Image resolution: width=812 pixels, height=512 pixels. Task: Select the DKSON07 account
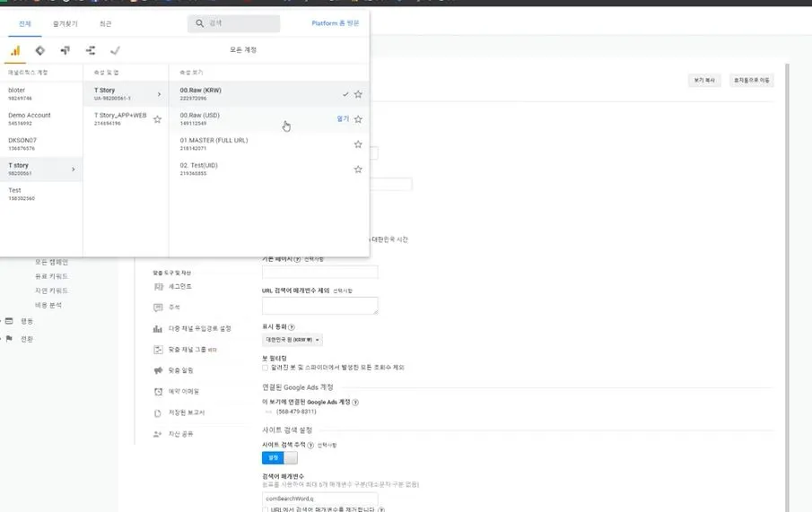coord(41,144)
